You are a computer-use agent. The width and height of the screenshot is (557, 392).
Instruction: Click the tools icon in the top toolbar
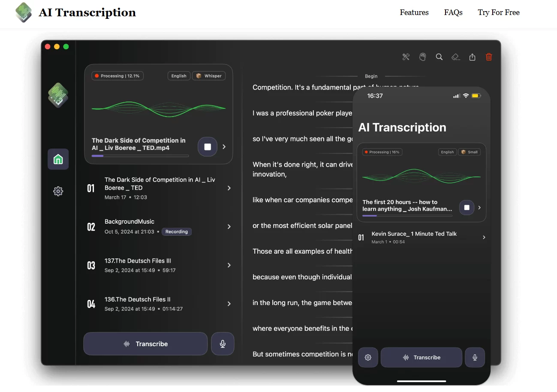406,57
